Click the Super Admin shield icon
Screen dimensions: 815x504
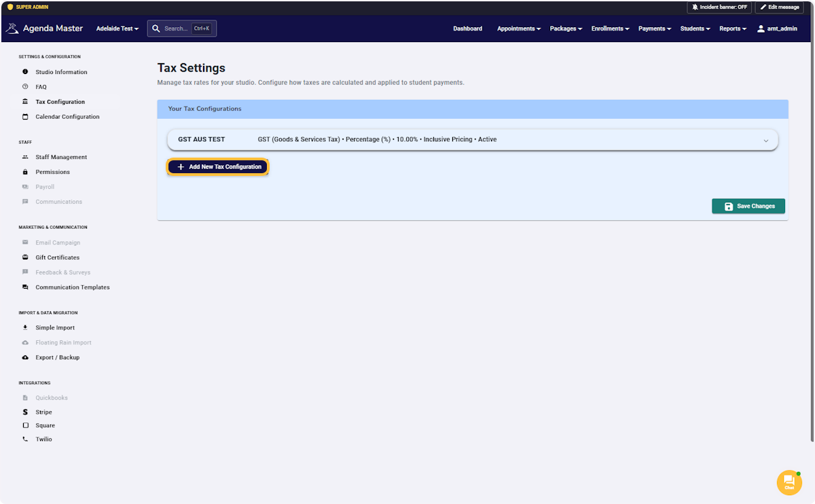(10, 7)
